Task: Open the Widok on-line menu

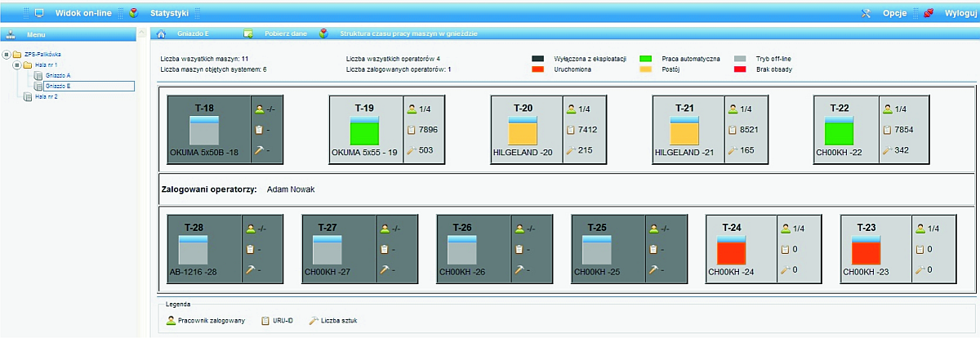Action: point(85,14)
